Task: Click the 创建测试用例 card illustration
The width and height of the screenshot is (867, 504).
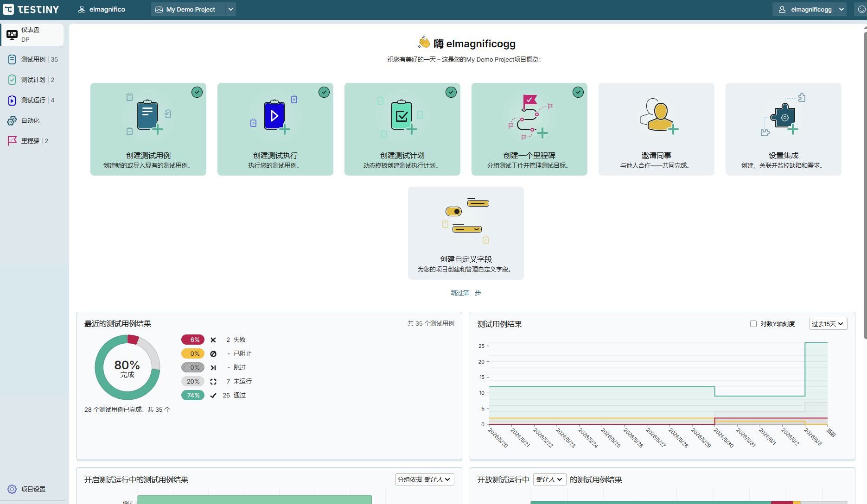Action: pyautogui.click(x=148, y=116)
